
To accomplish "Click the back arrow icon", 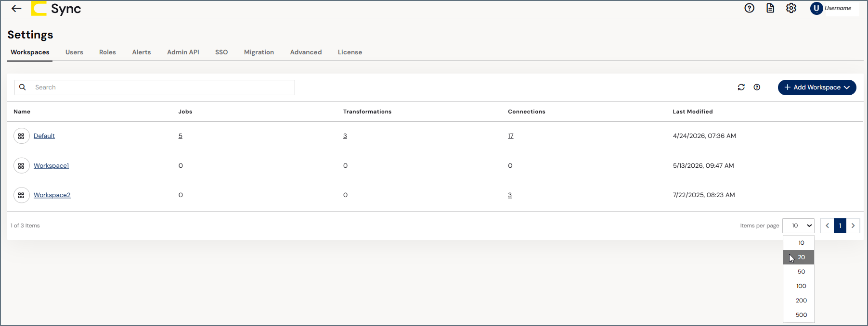I will [x=16, y=8].
